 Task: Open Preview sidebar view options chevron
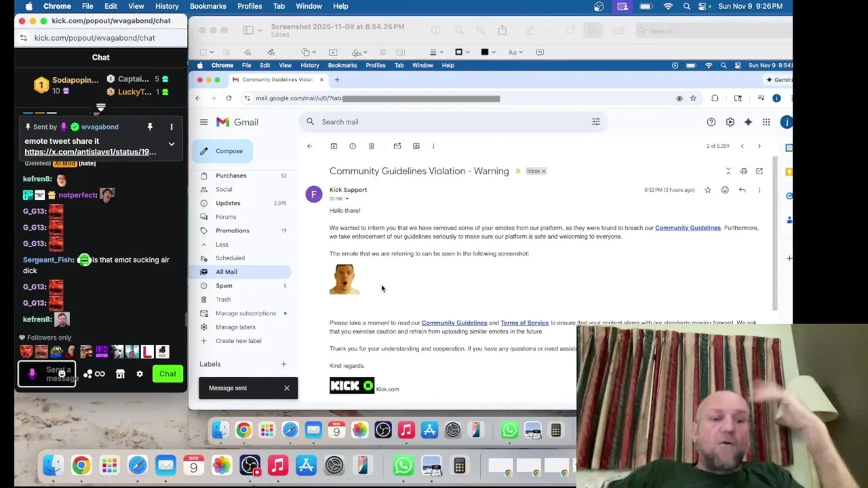[260, 30]
